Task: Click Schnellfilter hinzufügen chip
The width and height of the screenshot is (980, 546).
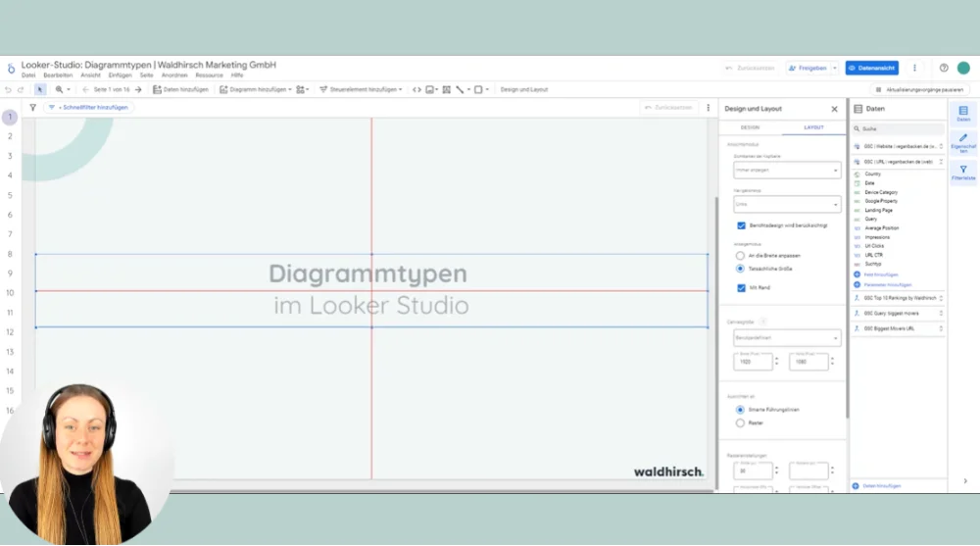Action: (89, 108)
